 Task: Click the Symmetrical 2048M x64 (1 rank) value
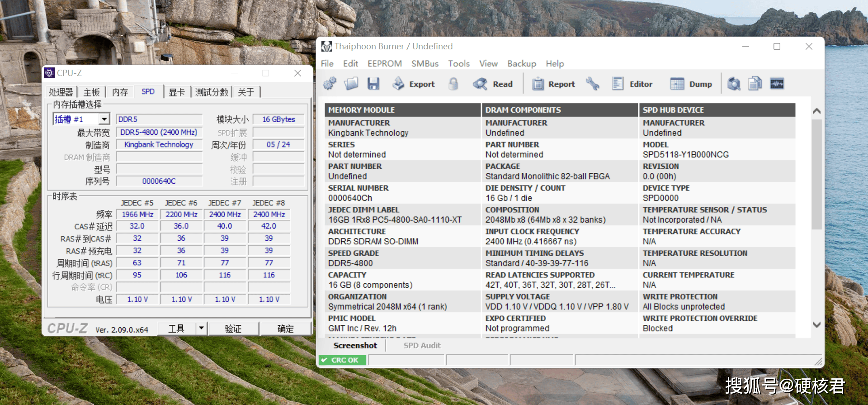[387, 307]
